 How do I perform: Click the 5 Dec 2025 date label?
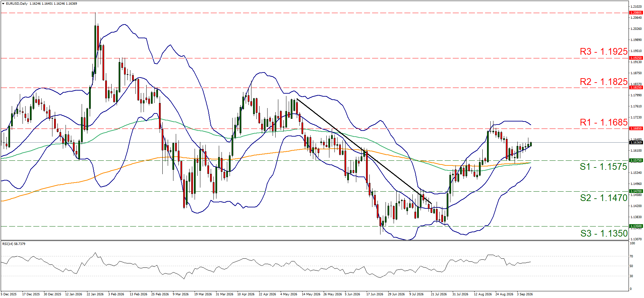pos(9,294)
